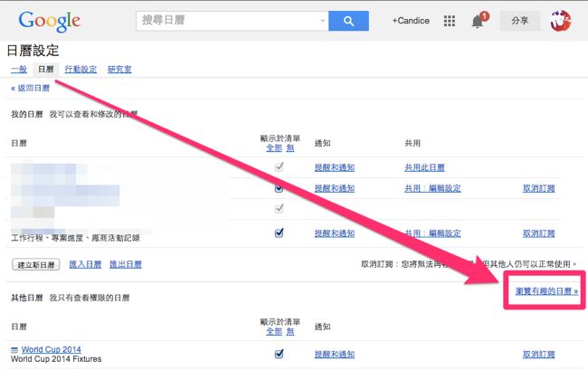Image resolution: width=588 pixels, height=370 pixels.
Task: Click 取消訂閱 for World Cup 2014
Action: pos(539,354)
